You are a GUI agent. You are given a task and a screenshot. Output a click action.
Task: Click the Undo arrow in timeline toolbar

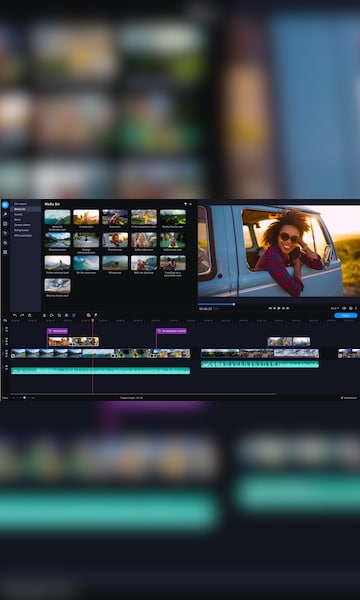pyautogui.click(x=15, y=315)
